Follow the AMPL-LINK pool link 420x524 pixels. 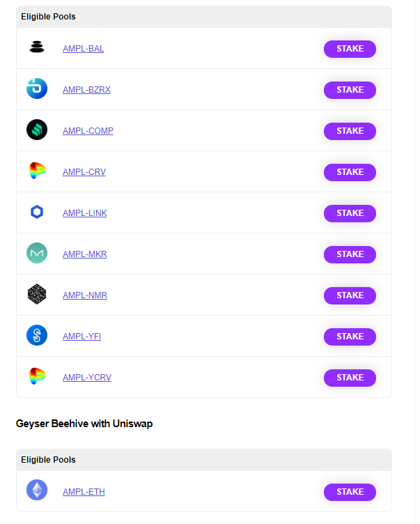85,213
